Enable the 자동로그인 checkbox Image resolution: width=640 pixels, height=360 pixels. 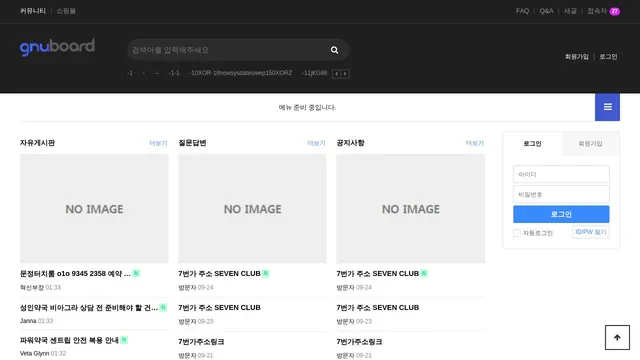tap(517, 233)
